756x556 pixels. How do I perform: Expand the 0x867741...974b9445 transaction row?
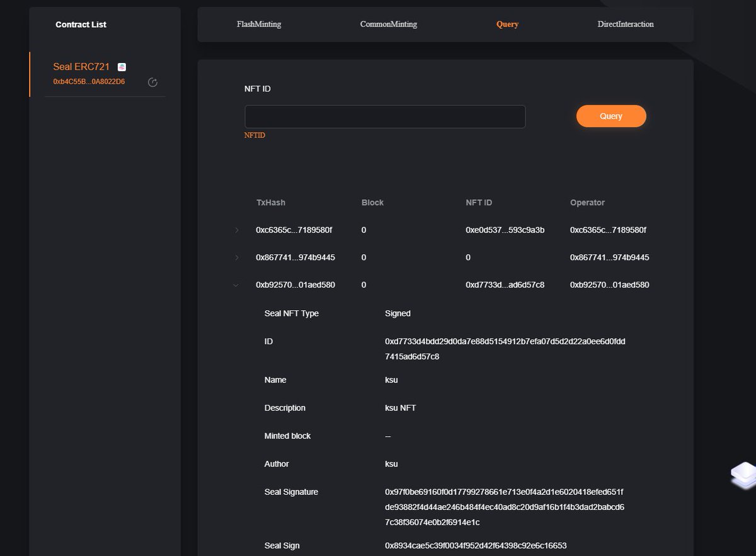click(x=237, y=258)
